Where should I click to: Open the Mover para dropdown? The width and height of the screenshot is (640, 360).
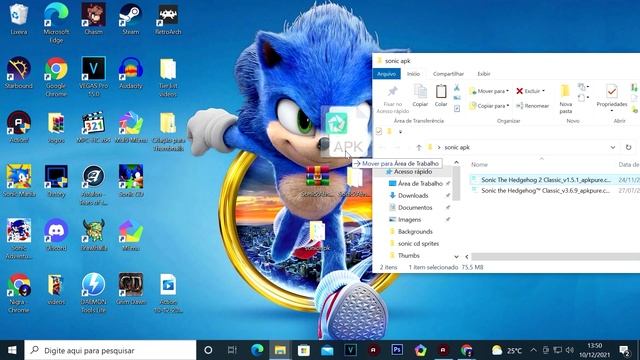489,91
